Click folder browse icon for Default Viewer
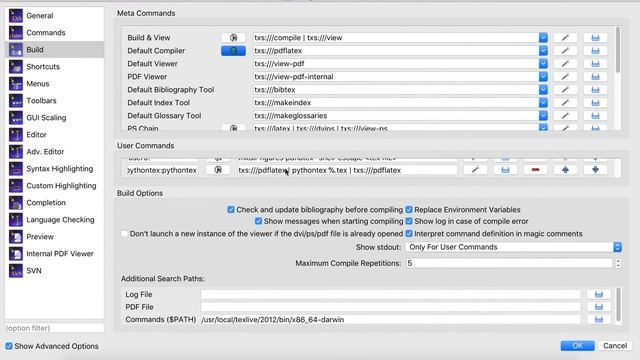The height and width of the screenshot is (360, 640). coord(596,64)
